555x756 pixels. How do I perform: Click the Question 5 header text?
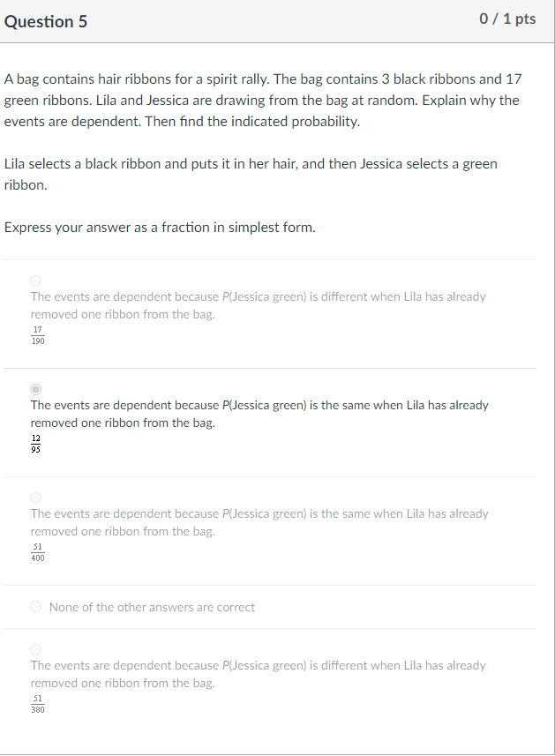coord(46,21)
